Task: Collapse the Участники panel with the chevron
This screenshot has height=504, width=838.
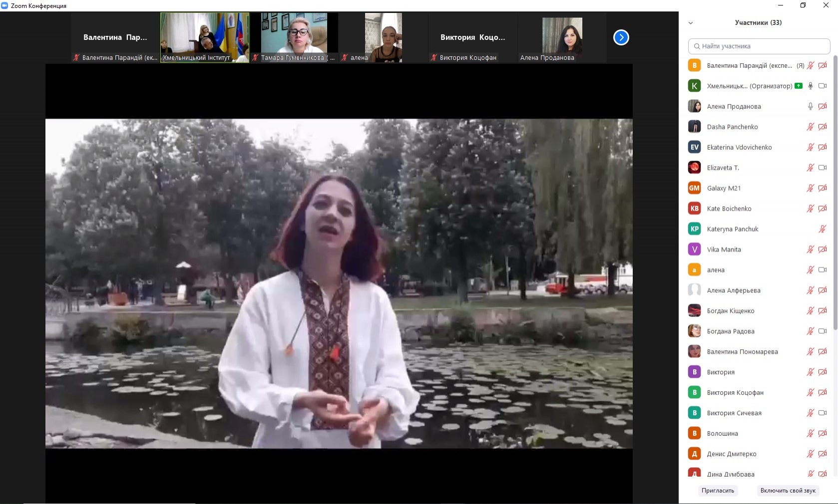Action: pyautogui.click(x=691, y=23)
